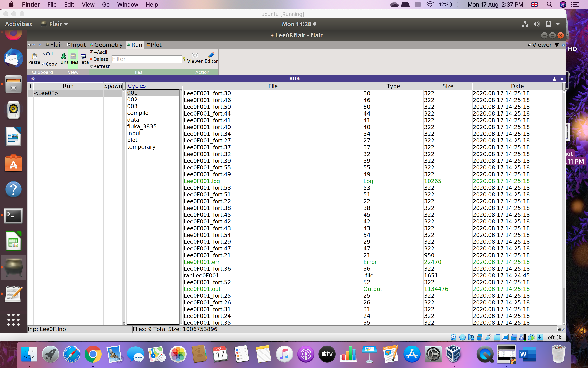Open Ubuntu Activities overview

coord(18,24)
